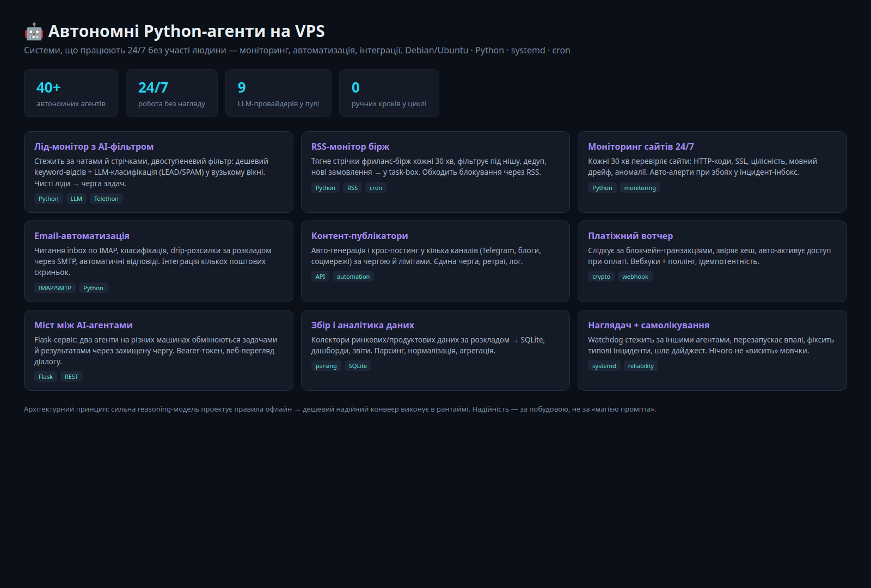The height and width of the screenshot is (588, 871).
Task: Select the '24/7' робота без нагляду stat card
Action: point(171,93)
